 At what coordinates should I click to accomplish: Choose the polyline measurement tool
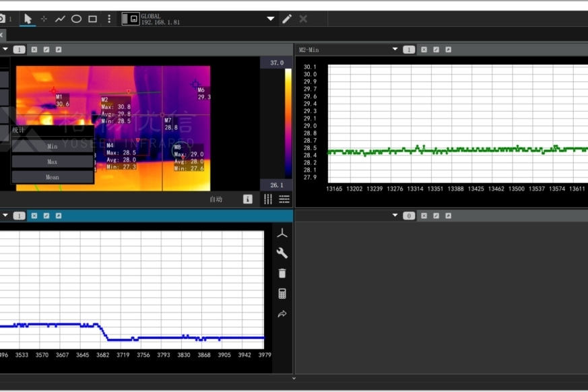tap(60, 19)
